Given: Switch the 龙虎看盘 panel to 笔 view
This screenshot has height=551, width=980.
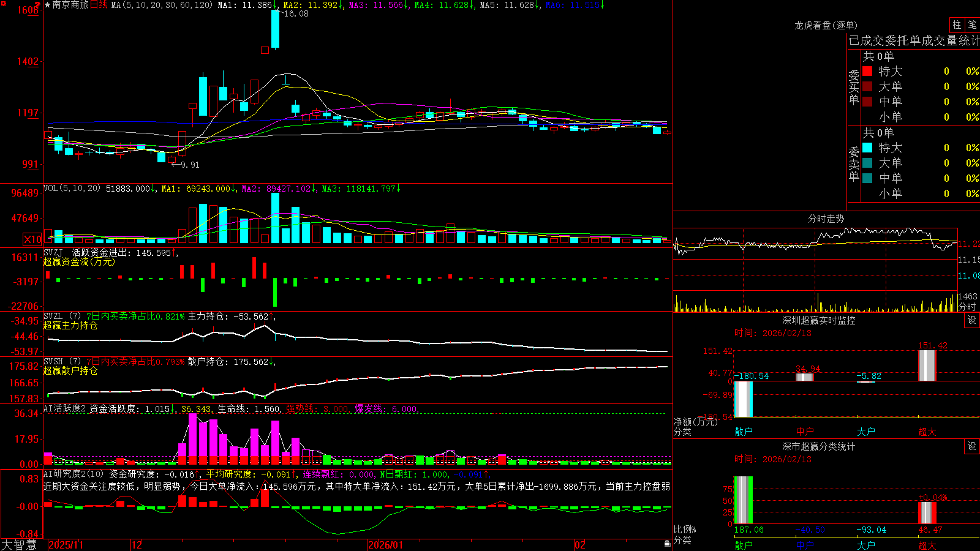Looking at the screenshot, I should pos(972,24).
